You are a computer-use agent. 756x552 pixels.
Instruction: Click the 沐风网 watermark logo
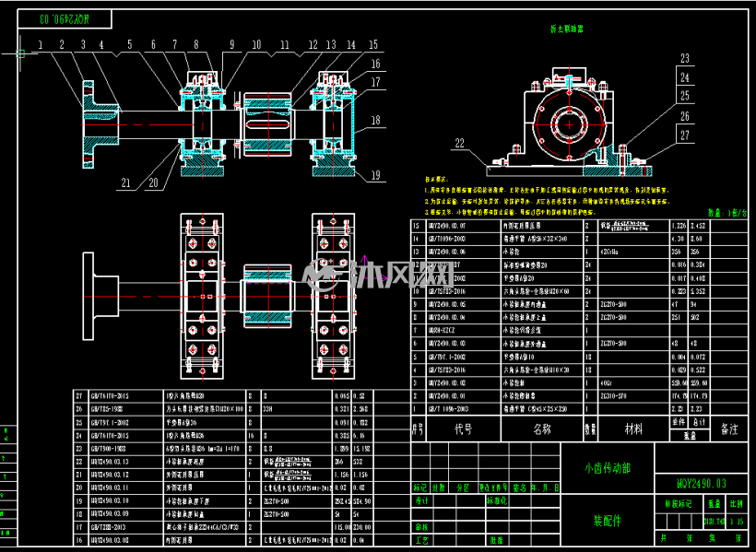pyautogui.click(x=378, y=276)
